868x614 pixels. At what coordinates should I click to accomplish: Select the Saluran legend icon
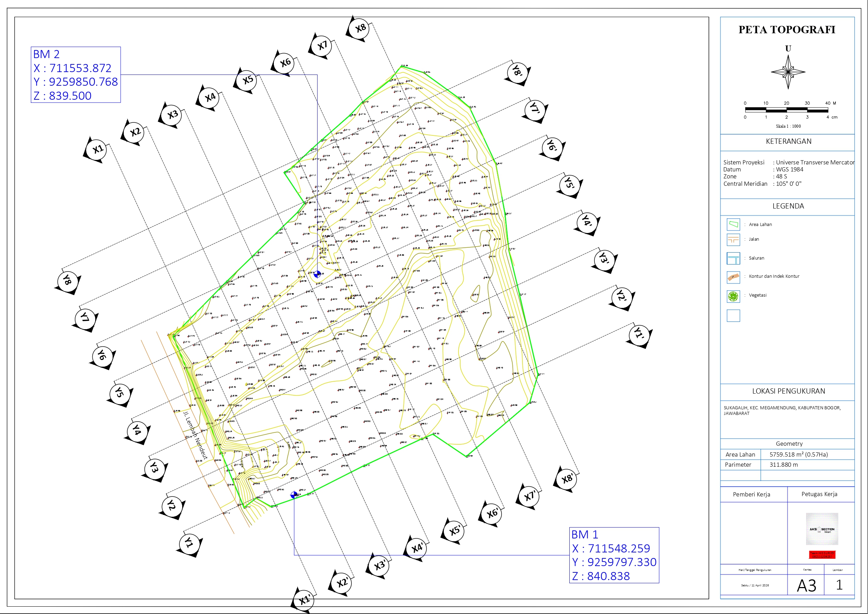tap(733, 259)
